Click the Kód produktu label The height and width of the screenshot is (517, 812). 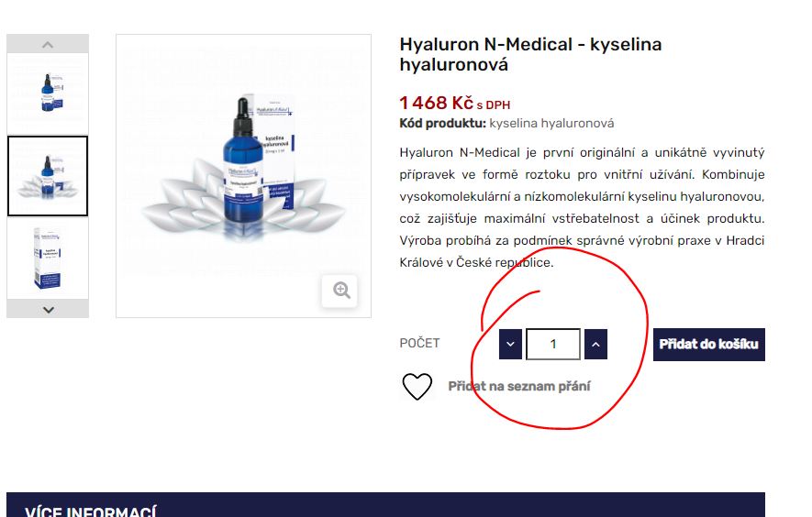(x=443, y=124)
